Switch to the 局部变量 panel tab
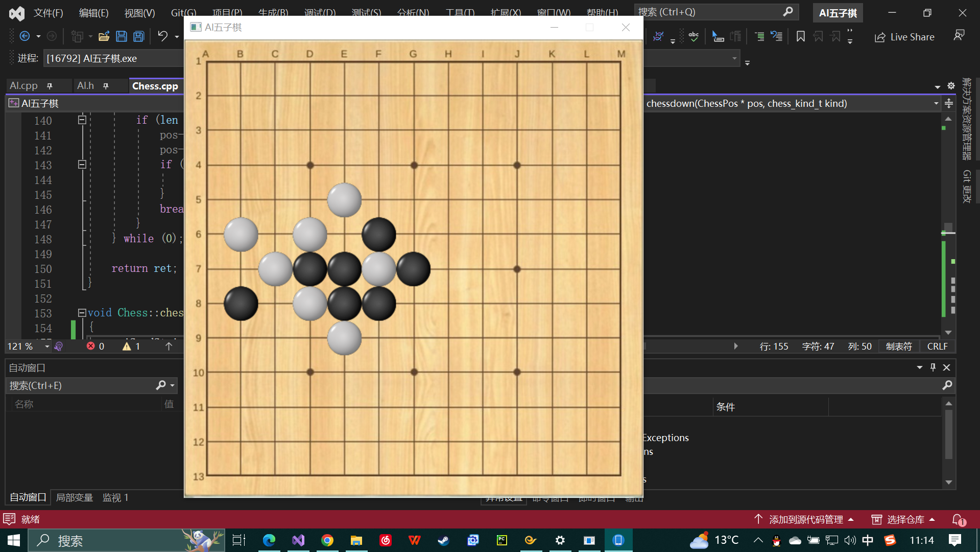The height and width of the screenshot is (552, 980). click(x=74, y=497)
